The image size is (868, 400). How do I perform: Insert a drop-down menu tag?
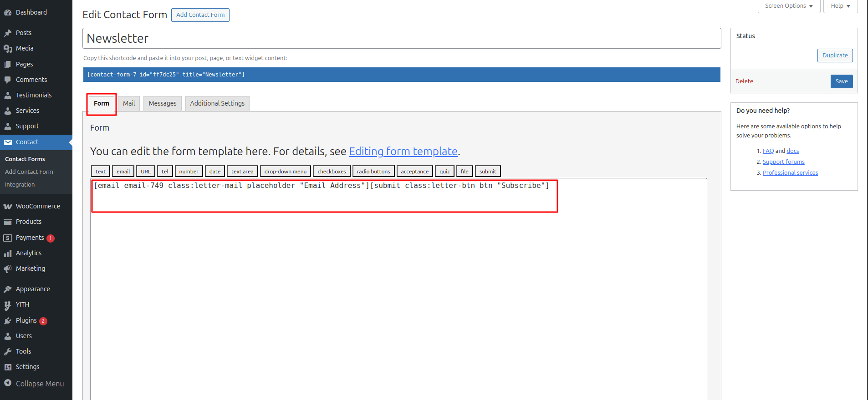coord(286,172)
